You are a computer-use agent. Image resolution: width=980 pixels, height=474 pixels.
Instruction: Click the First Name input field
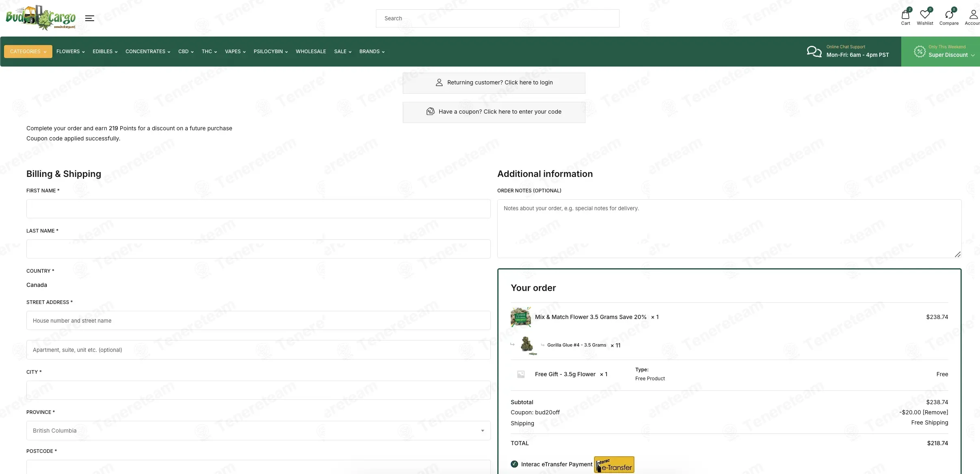(x=258, y=209)
